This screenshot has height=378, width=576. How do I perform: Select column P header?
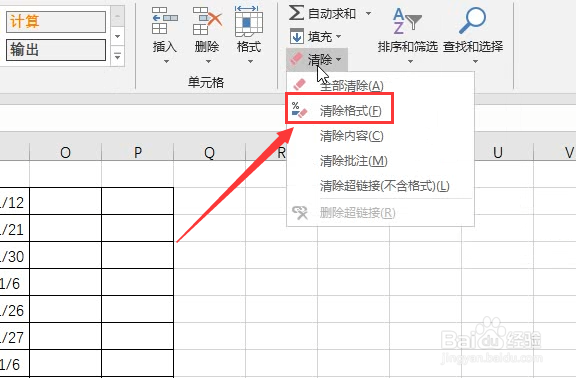click(x=137, y=152)
